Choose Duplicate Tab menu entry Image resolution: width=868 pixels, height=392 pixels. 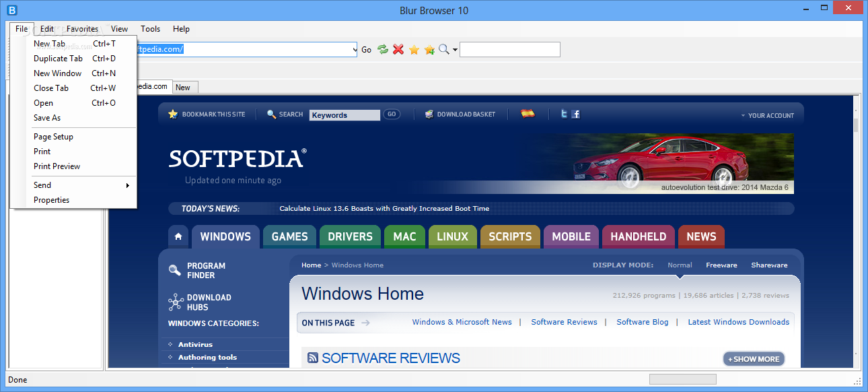pyautogui.click(x=74, y=59)
